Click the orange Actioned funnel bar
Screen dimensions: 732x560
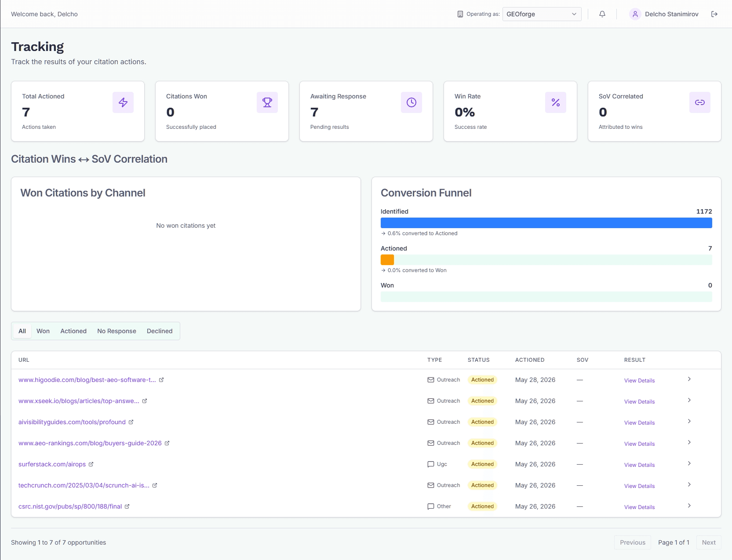tap(387, 260)
